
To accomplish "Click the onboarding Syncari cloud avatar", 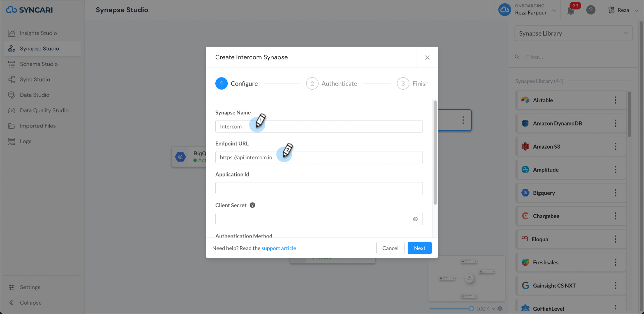I will point(505,10).
